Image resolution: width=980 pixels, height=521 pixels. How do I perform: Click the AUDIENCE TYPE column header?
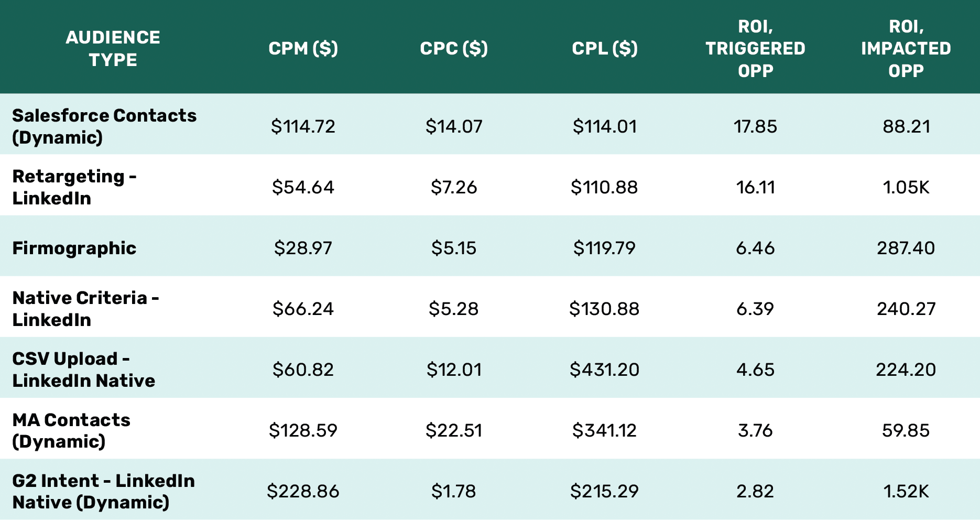click(113, 48)
